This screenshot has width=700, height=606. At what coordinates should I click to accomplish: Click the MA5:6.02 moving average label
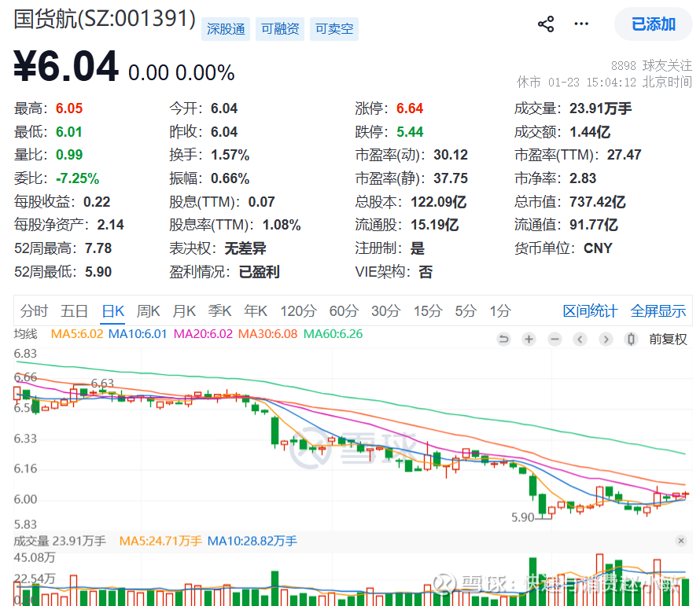[77, 334]
